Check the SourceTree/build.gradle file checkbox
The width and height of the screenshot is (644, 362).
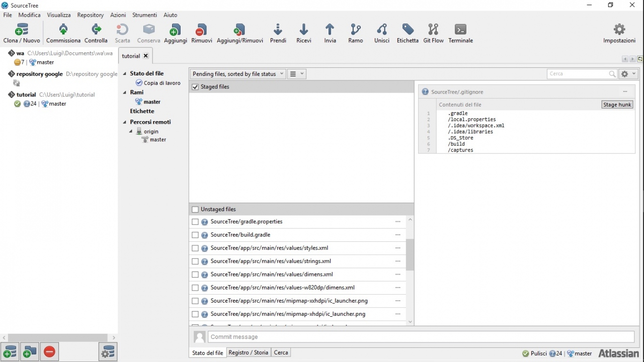pyautogui.click(x=195, y=235)
